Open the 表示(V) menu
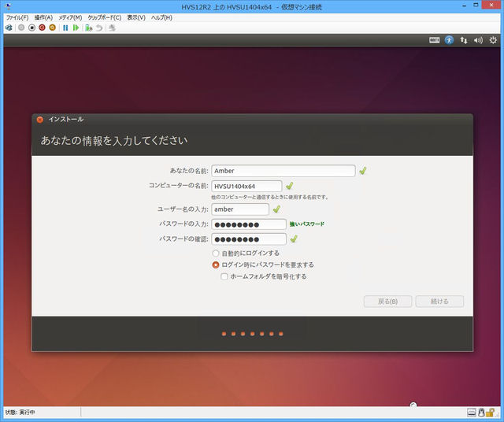This screenshot has width=504, height=422. pyautogui.click(x=136, y=17)
